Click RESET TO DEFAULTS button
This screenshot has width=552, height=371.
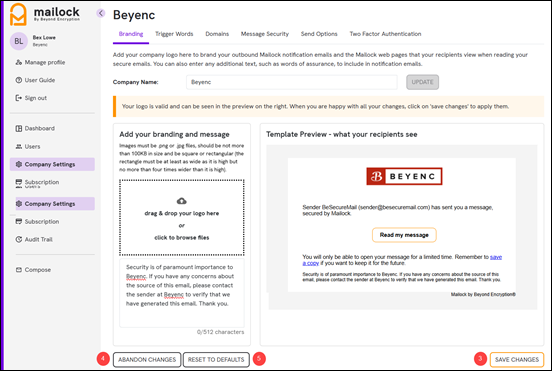click(216, 360)
